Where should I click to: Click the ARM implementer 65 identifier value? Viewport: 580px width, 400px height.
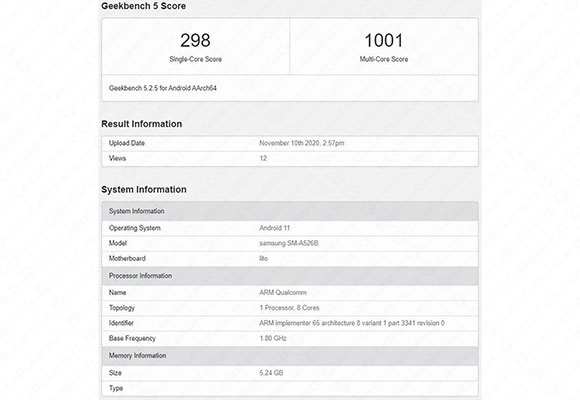[x=352, y=323]
